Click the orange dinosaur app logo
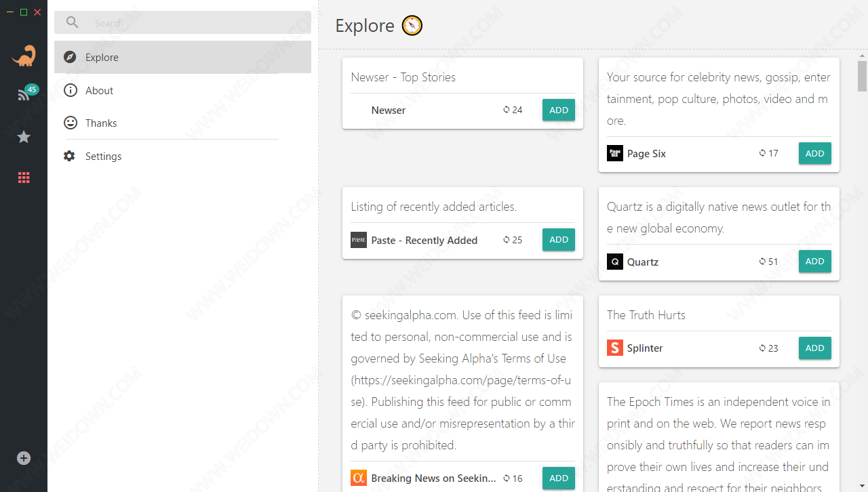Image resolution: width=868 pixels, height=492 pixels. (x=24, y=56)
